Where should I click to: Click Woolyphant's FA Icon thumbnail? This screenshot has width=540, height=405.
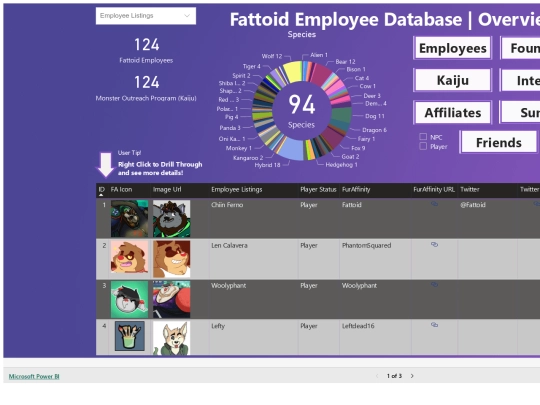point(129,299)
